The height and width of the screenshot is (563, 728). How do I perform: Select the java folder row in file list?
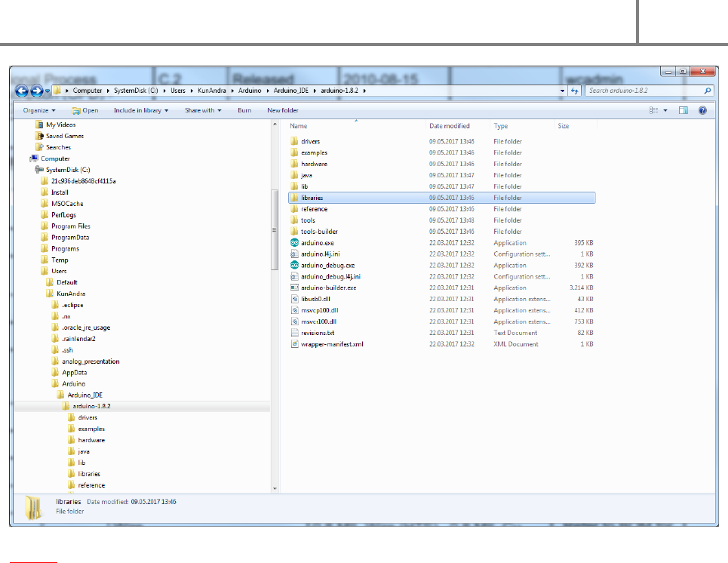point(441,175)
